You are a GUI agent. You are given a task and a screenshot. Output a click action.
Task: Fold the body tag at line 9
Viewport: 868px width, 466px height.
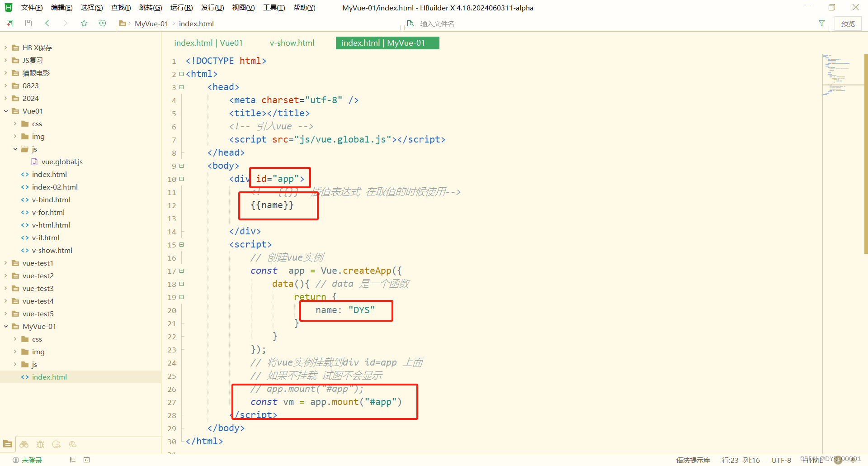click(181, 166)
